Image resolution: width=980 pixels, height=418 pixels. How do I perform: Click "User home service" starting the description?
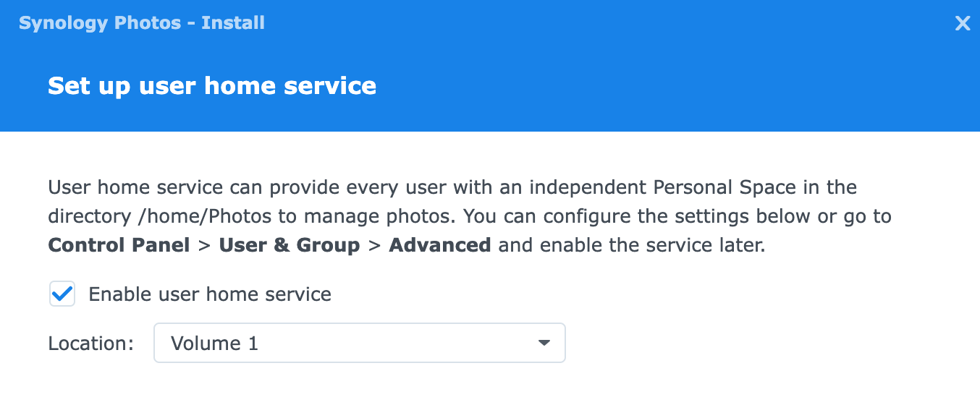[x=135, y=188]
